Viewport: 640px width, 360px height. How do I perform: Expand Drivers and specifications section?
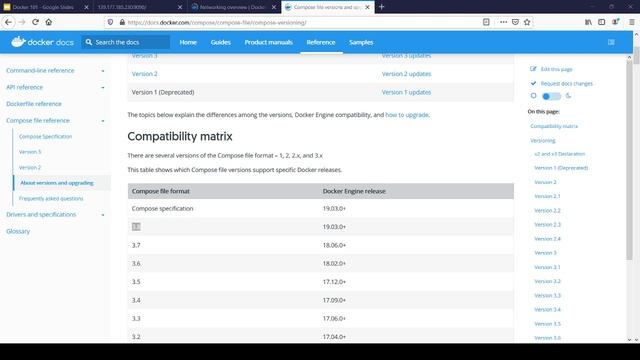pyautogui.click(x=103, y=215)
